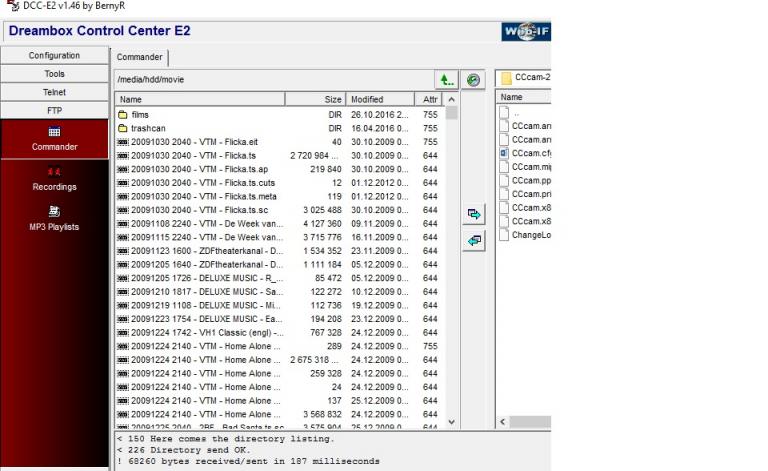Expand the Configuration panel
This screenshot has height=471, width=768.
(54, 56)
